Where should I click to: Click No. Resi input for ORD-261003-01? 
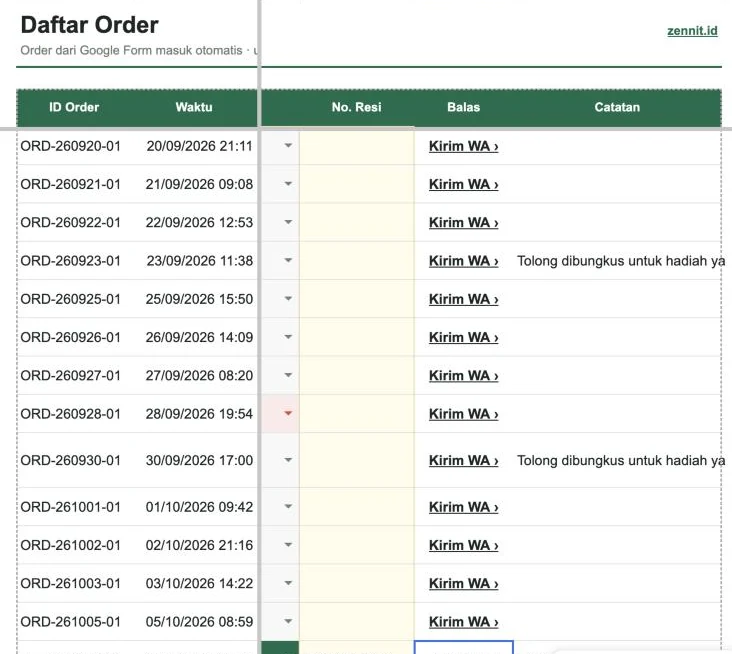pos(357,584)
